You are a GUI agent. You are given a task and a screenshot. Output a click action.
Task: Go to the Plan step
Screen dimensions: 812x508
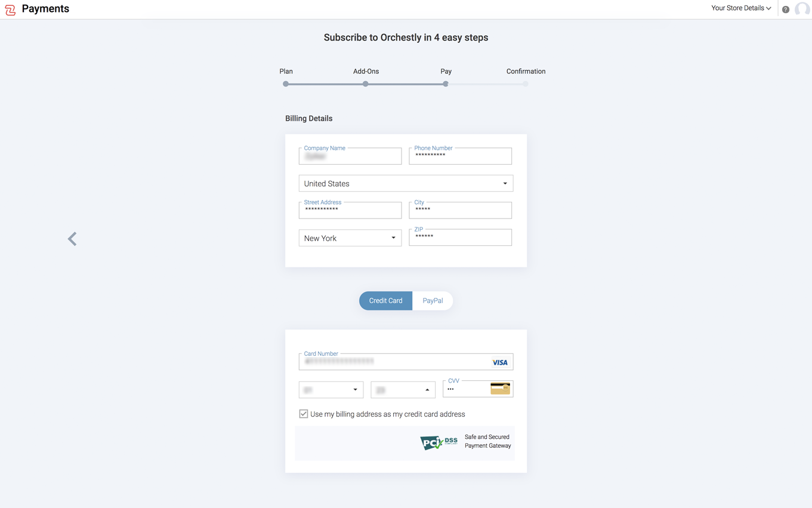[x=286, y=84]
